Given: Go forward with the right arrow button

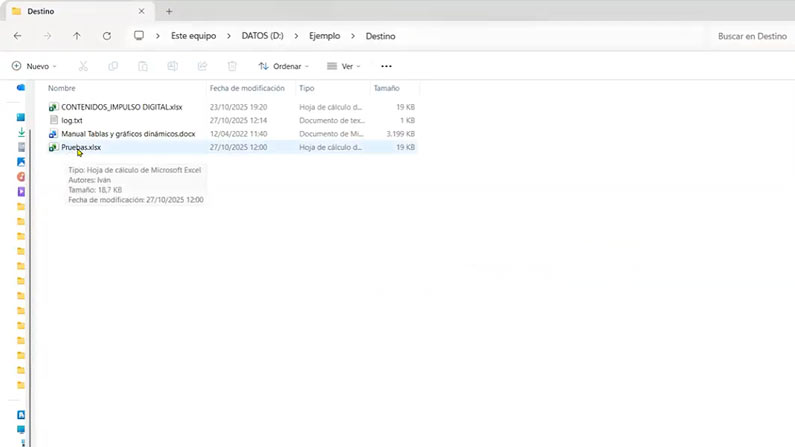Looking at the screenshot, I should click(47, 36).
